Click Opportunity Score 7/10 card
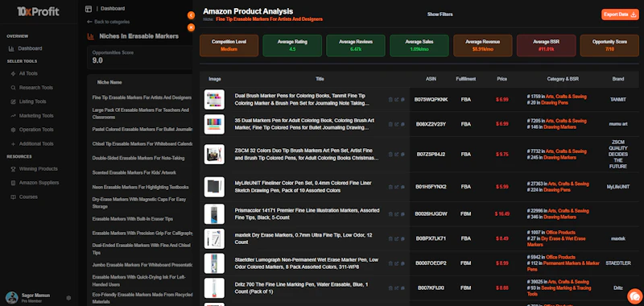Screen dimensions: 644x306 [x=609, y=46]
